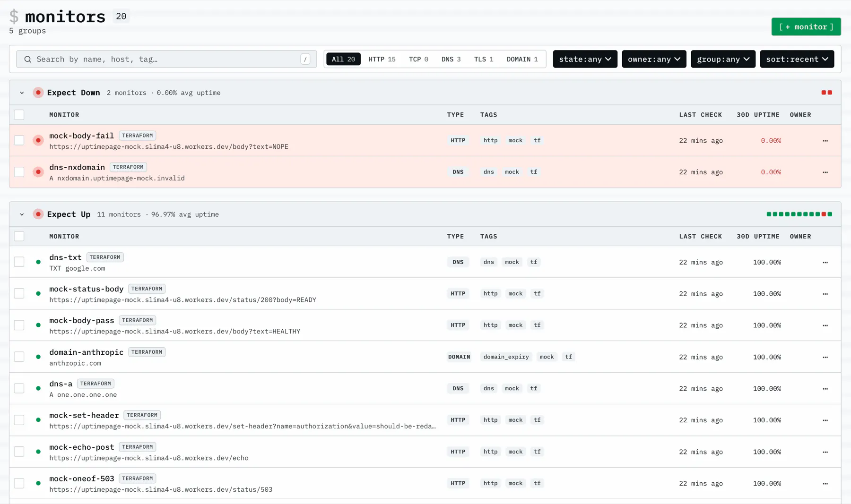This screenshot has width=851, height=504.
Task: Check the mock-body-pass row checkbox
Action: click(19, 325)
